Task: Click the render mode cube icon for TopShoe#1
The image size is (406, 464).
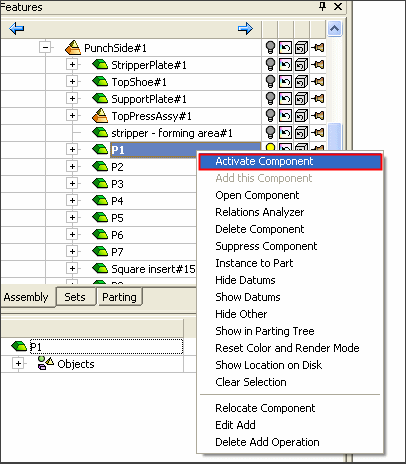Action: pos(301,82)
